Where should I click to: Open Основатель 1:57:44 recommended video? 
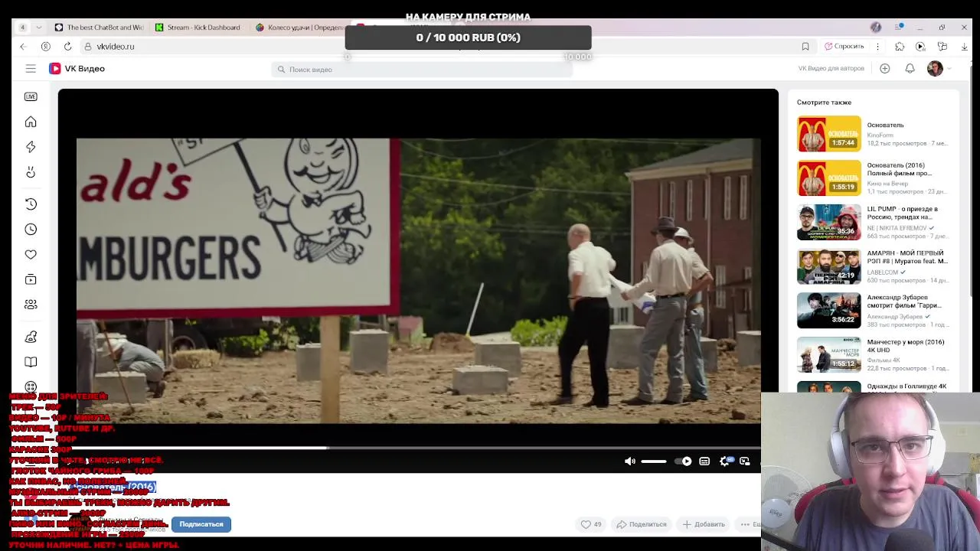[x=829, y=134]
